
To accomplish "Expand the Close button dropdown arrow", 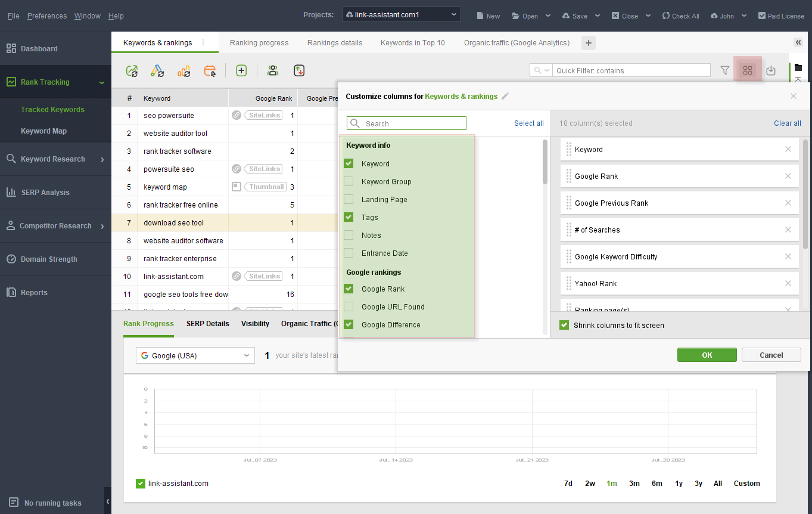I will pos(648,16).
